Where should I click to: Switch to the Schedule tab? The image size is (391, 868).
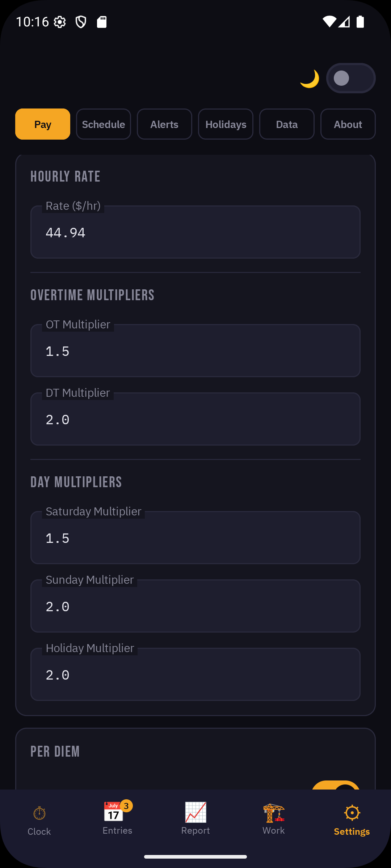[103, 124]
